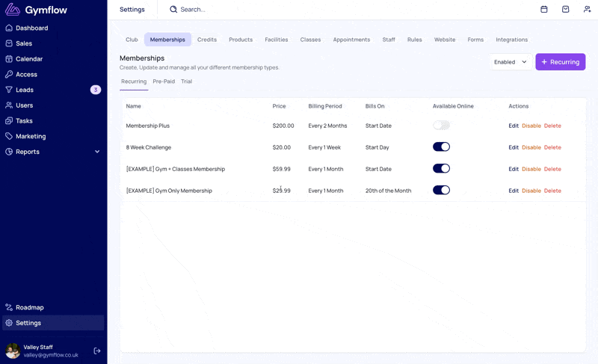Toggle off online availability for 8 Week Challenge

[x=441, y=147]
